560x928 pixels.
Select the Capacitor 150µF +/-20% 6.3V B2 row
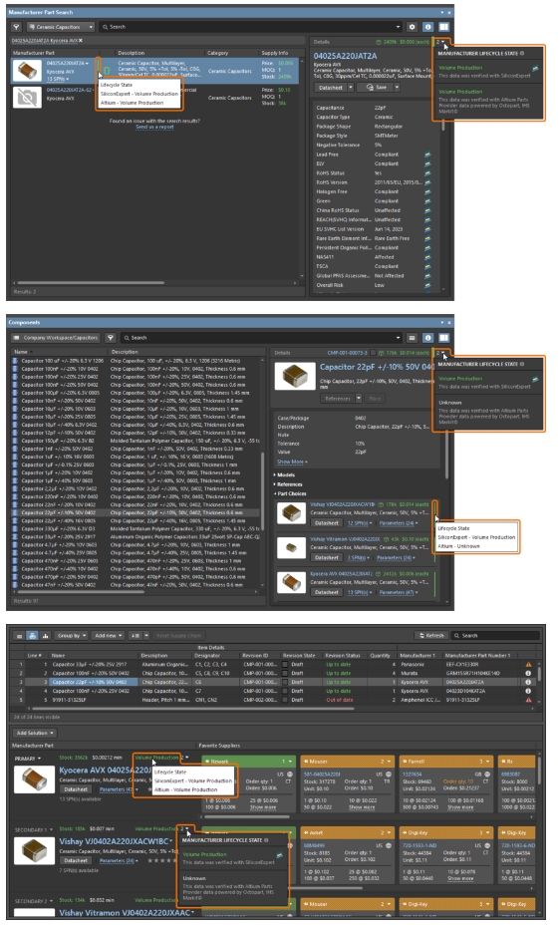[x=136, y=441]
